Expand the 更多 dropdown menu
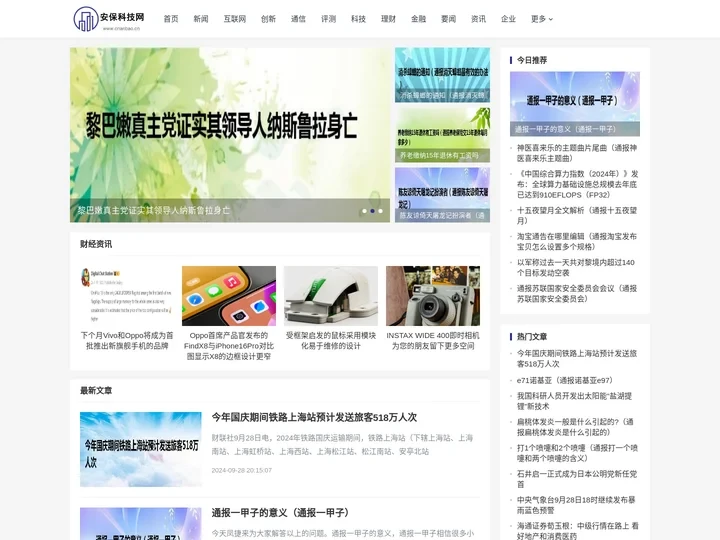 [x=542, y=19]
